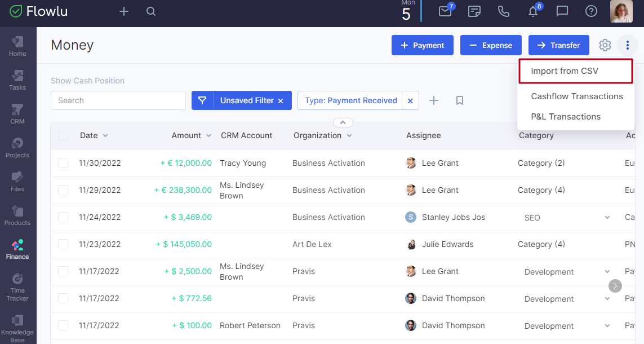The width and height of the screenshot is (644, 344).
Task: Select the 11/29/2022 transaction checkbox
Action: coord(63,190)
